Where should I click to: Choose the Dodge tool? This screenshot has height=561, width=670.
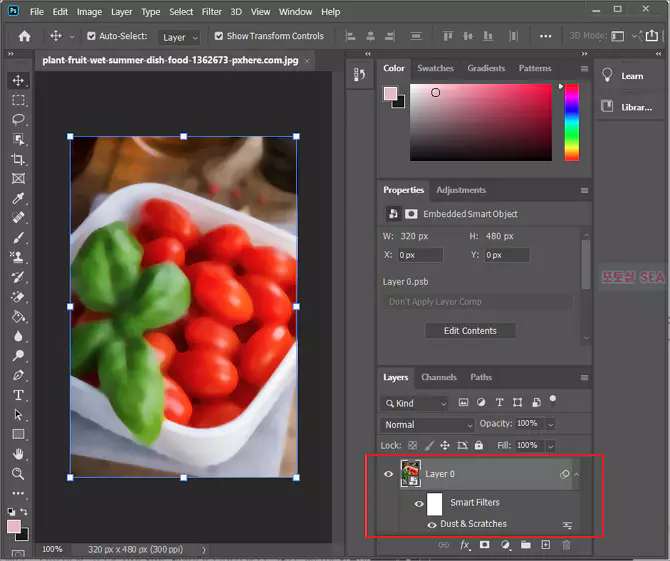tap(18, 355)
